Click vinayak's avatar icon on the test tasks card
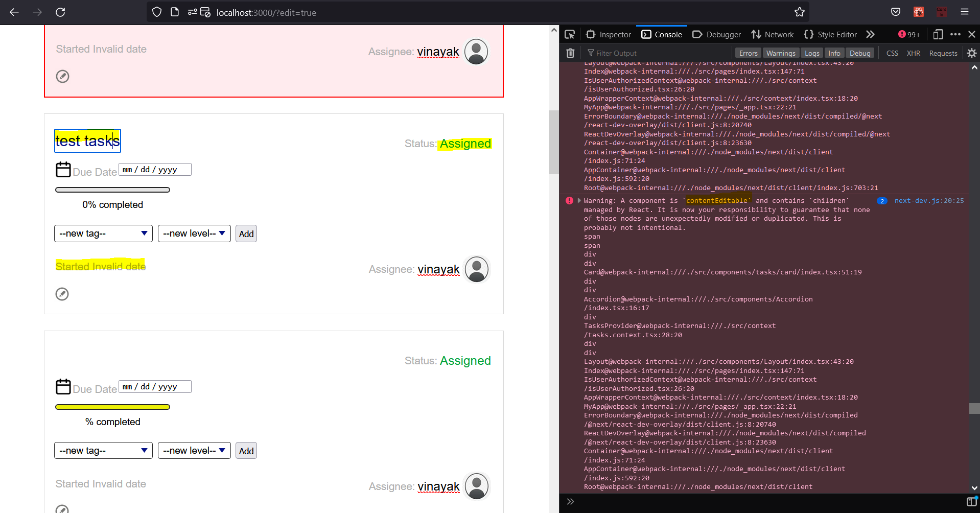This screenshot has height=513, width=980. pos(476,269)
